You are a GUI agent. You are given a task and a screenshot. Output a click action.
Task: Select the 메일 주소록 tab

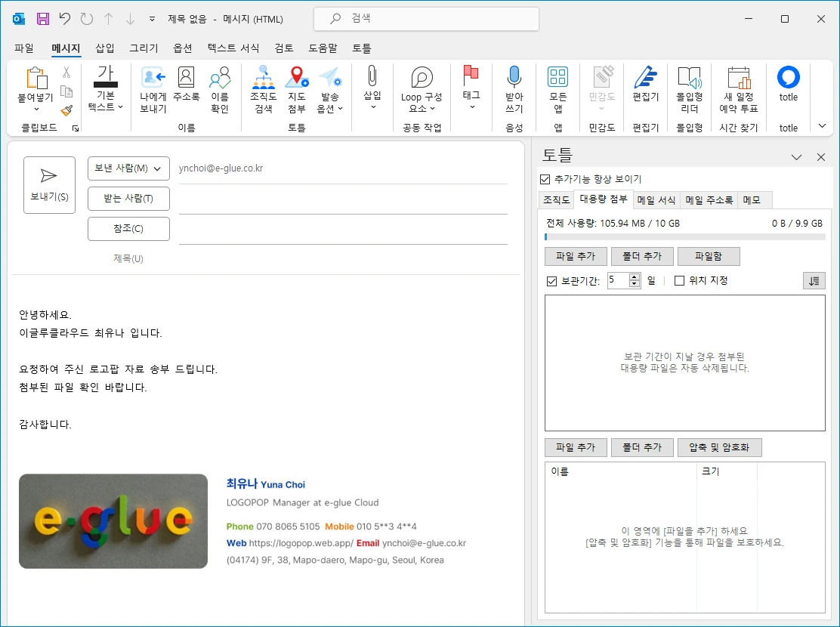pos(709,200)
